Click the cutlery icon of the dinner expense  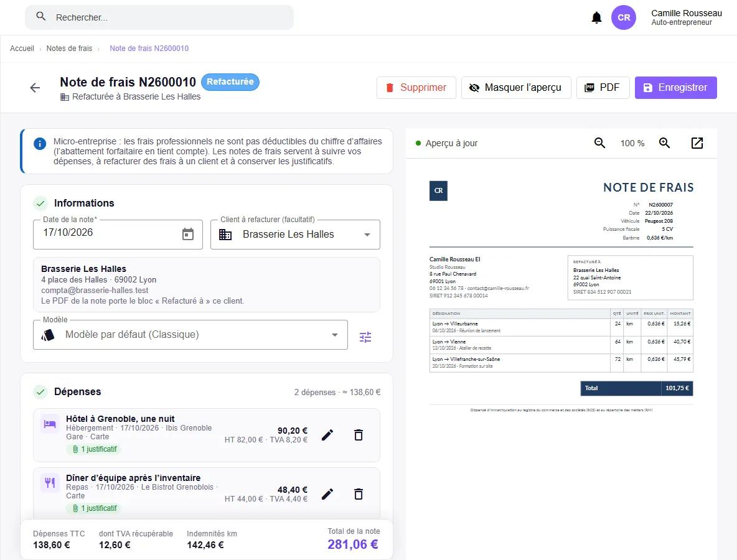point(50,482)
